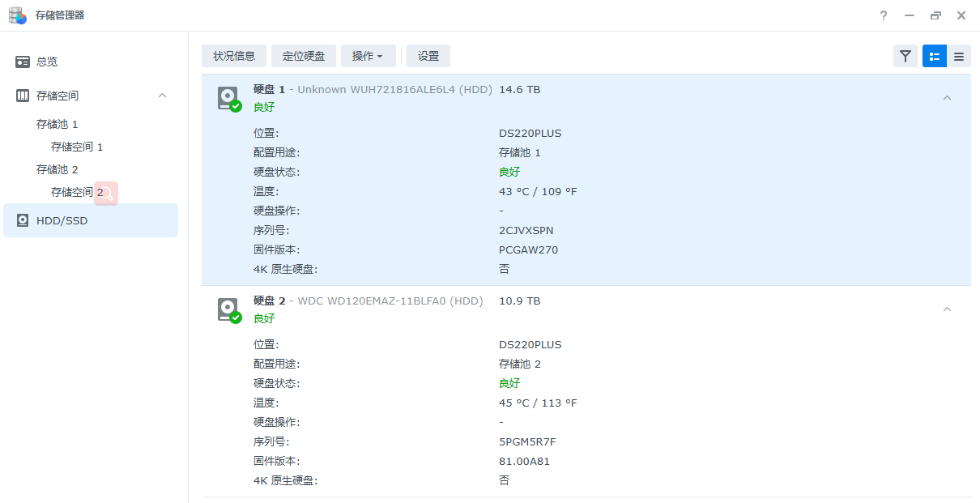
Task: Click the 硬盘 2 drive status icon
Action: (x=229, y=310)
